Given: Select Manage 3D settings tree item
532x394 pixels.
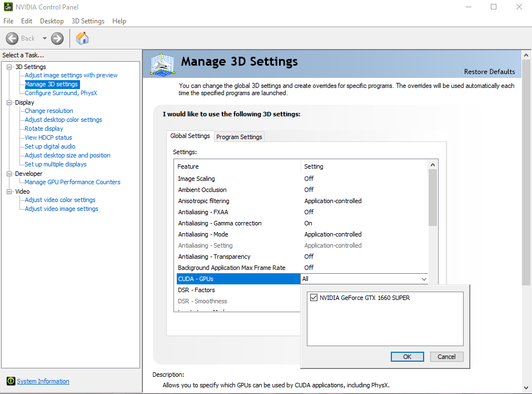Looking at the screenshot, I should tap(51, 84).
